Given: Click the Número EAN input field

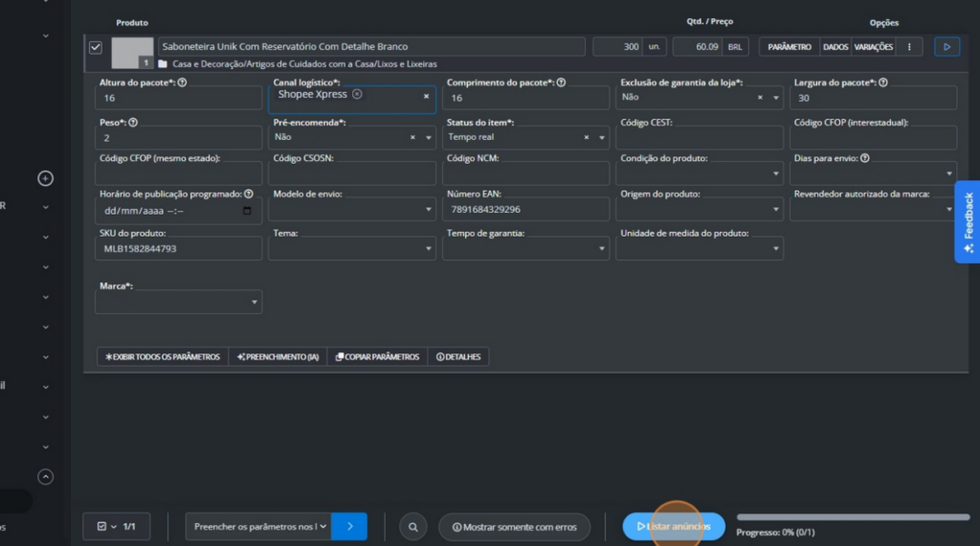Looking at the screenshot, I should pyautogui.click(x=525, y=210).
